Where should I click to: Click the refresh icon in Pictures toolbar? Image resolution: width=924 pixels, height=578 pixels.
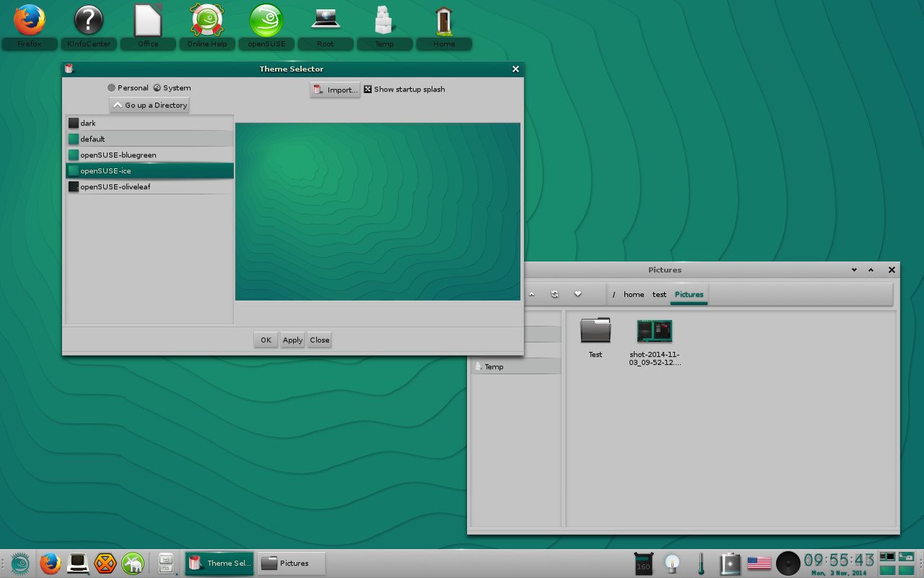[x=554, y=294]
